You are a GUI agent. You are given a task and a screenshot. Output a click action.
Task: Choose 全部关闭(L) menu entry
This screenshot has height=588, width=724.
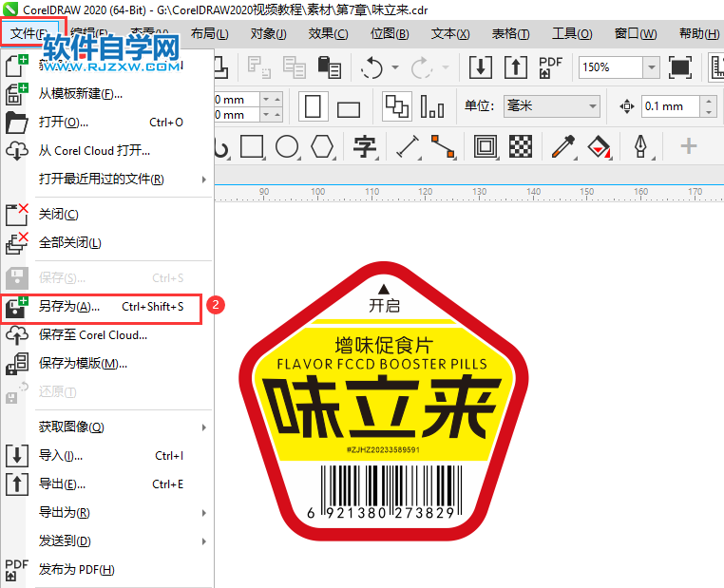click(107, 243)
